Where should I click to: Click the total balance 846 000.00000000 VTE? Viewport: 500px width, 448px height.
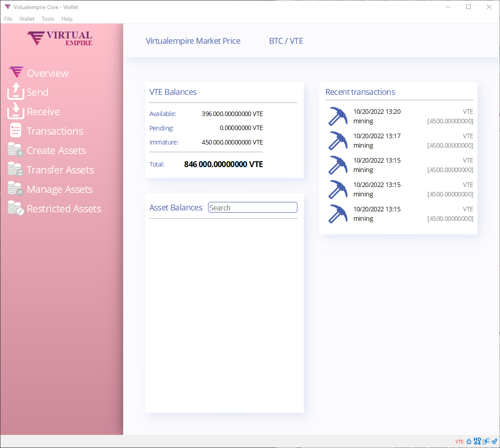pyautogui.click(x=223, y=164)
